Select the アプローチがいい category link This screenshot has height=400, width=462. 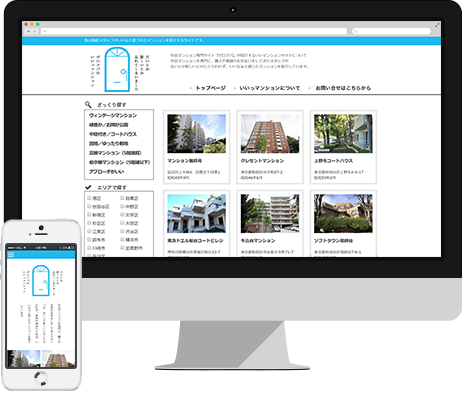pyautogui.click(x=106, y=172)
